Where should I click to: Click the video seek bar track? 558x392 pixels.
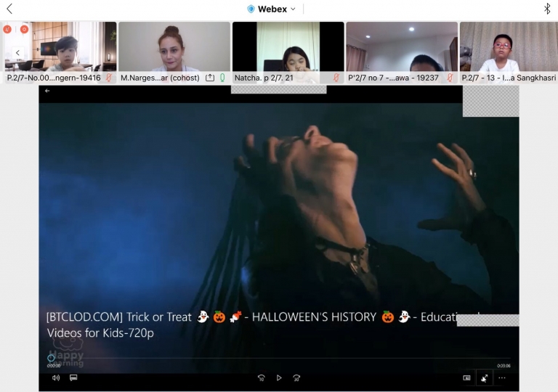tap(279, 358)
